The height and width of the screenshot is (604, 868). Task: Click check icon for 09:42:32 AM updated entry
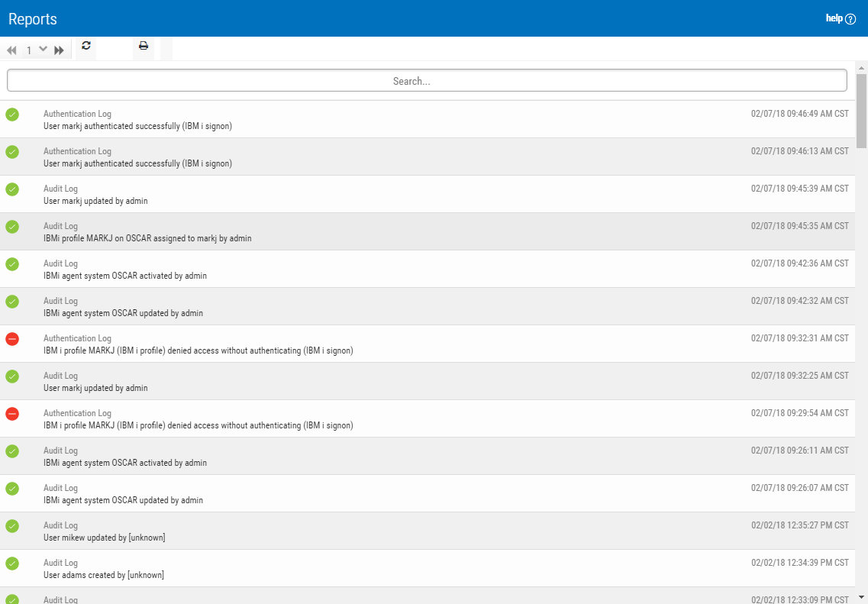[12, 302]
